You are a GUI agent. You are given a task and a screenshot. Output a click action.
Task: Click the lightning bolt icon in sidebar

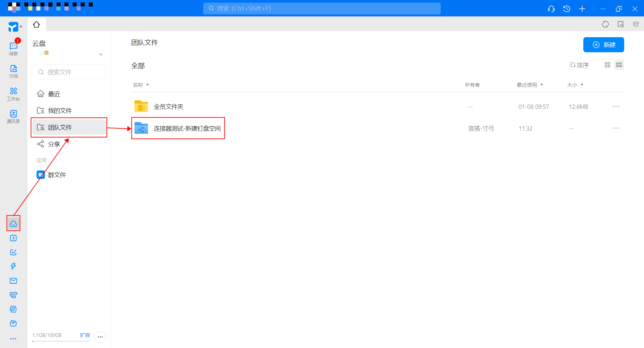[13, 266]
